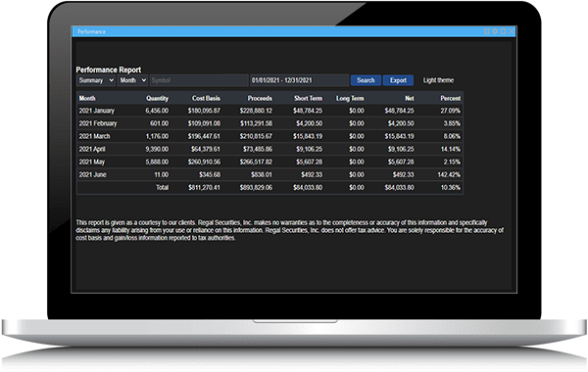Select the 2021 January row
The width and height of the screenshot is (588, 372).
[x=270, y=111]
